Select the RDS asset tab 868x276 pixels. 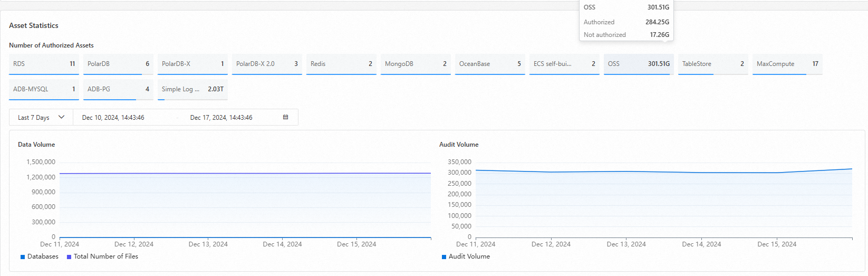tap(44, 64)
